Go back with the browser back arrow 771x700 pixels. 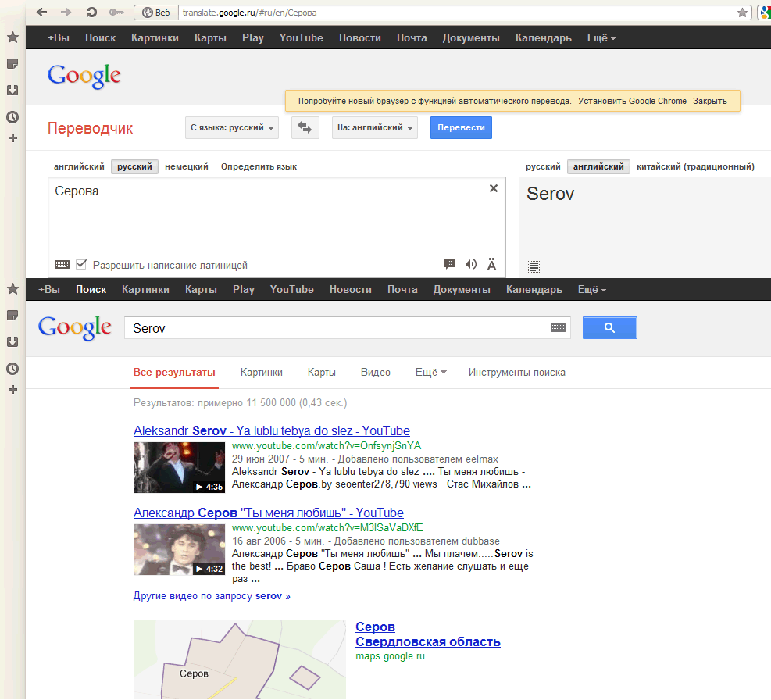point(42,12)
